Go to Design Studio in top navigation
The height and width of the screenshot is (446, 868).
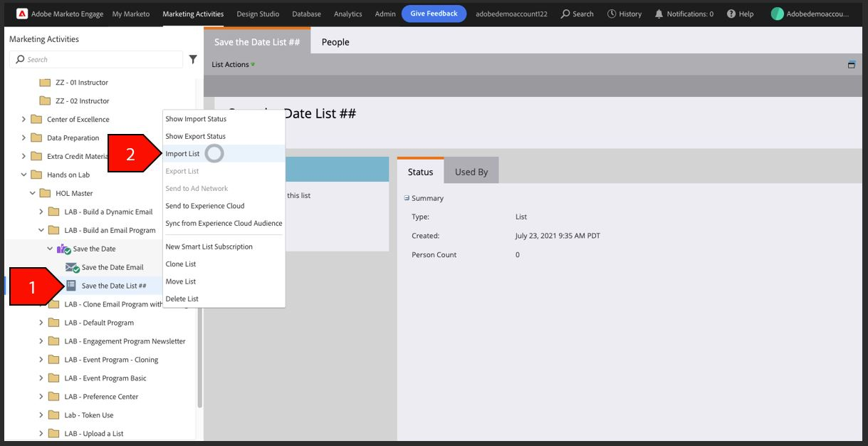pyautogui.click(x=258, y=14)
